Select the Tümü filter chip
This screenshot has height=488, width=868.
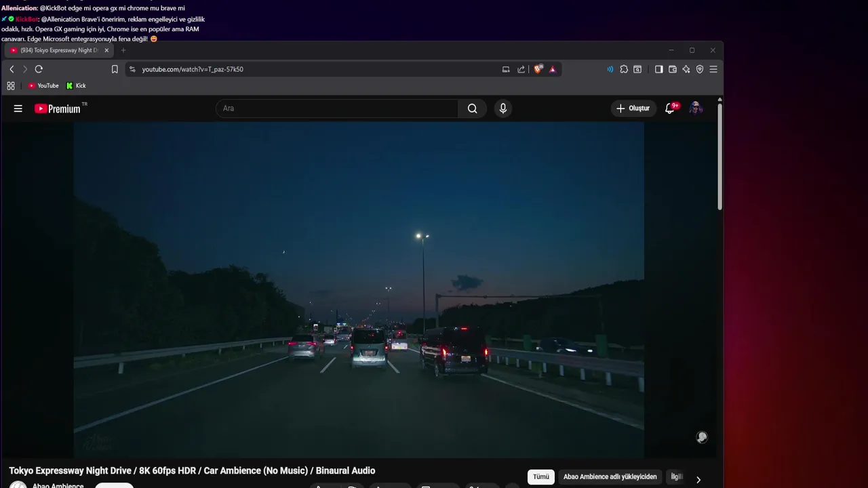[x=541, y=476]
